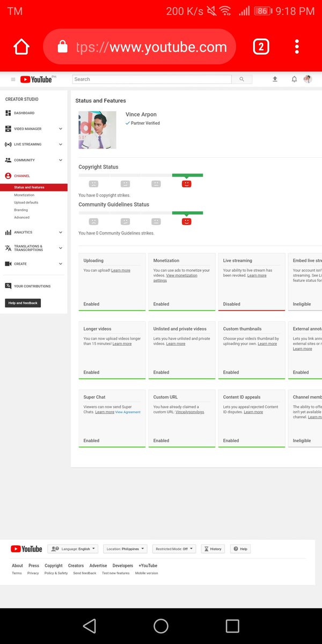Click the Live Streaming broadcast icon

point(8,144)
